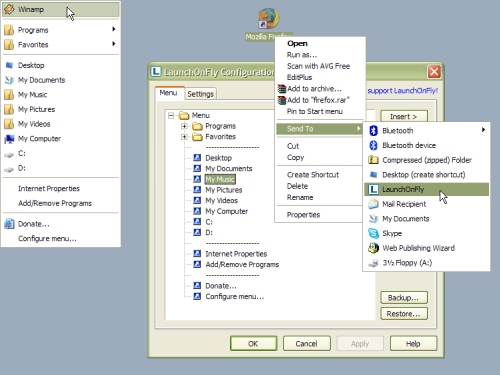The width and height of the screenshot is (500, 375).
Task: Click the shortcut icon beside Internet Properties in tree
Action: (197, 254)
